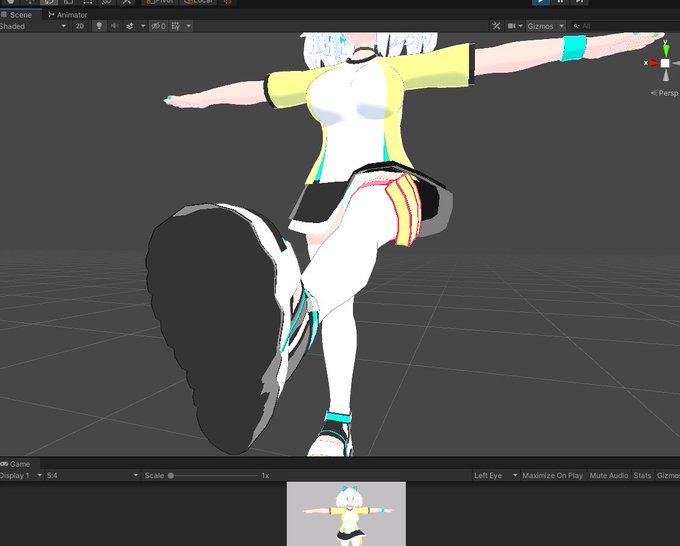Screen dimensions: 680x546
Task: Open component editor tools wrench icon
Action: click(x=496, y=26)
